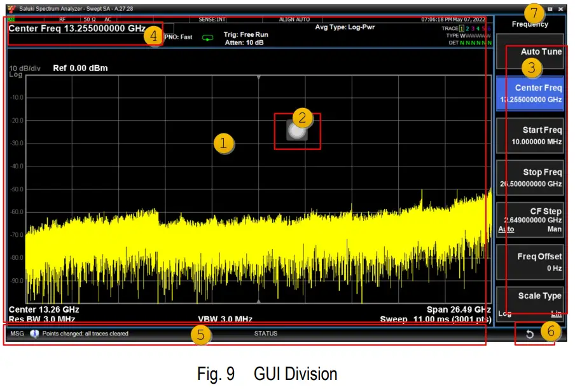Screen dimensions: 575x392
Task: Click the ALIGN AUTO header indicator
Action: pyautogui.click(x=294, y=20)
